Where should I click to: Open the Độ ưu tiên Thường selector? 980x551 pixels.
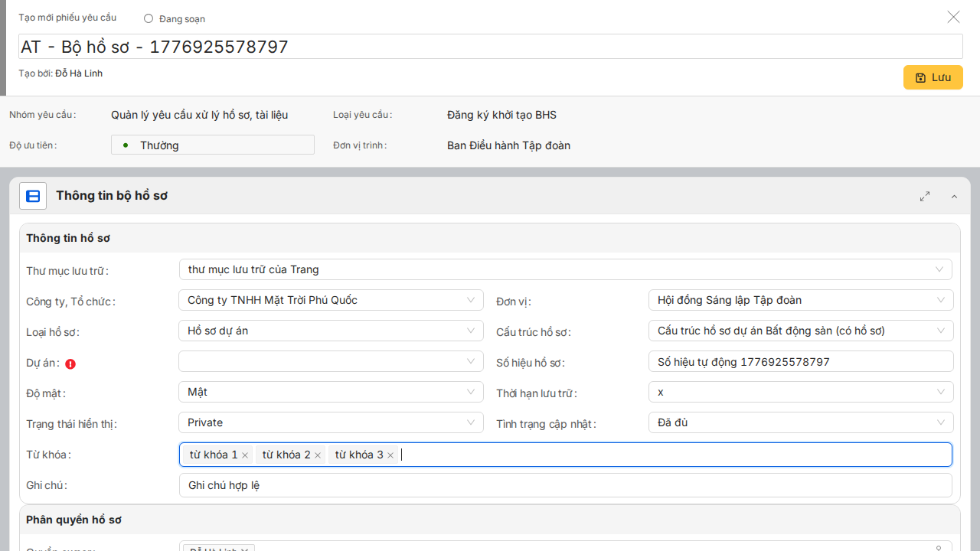click(213, 145)
